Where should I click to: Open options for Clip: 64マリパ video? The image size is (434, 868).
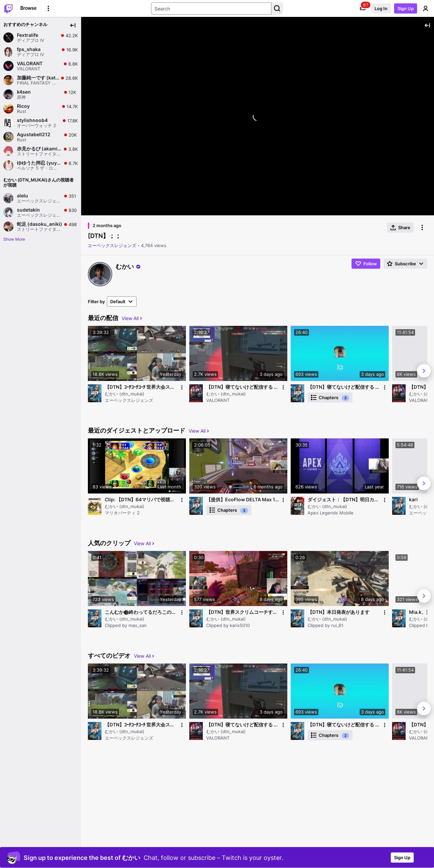point(182,500)
